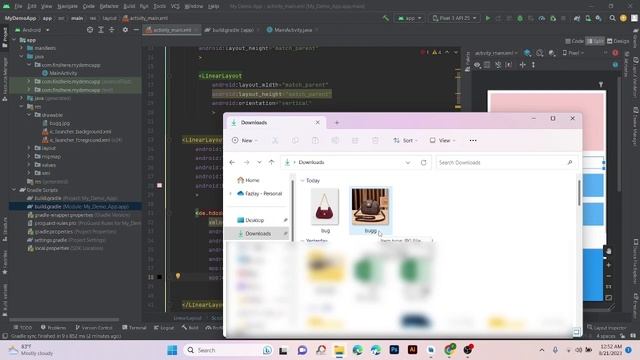Open the Pixel device dropdown in design toolbar

click(x=573, y=53)
